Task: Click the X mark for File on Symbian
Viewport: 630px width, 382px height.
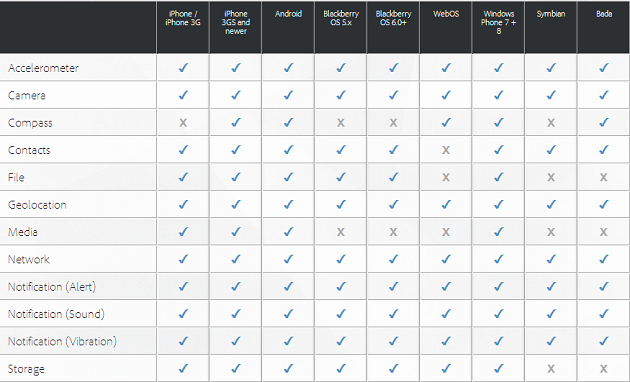Action: pyautogui.click(x=551, y=177)
